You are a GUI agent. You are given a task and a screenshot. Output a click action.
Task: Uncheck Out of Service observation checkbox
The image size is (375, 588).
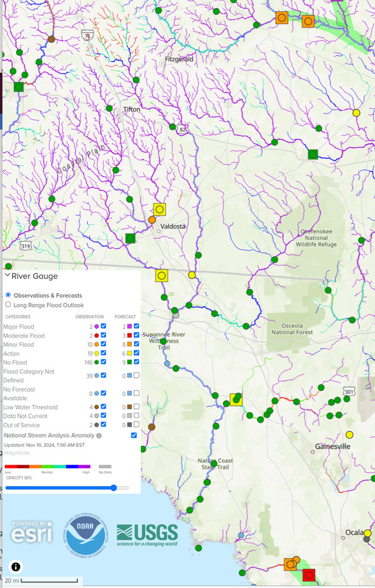103,425
